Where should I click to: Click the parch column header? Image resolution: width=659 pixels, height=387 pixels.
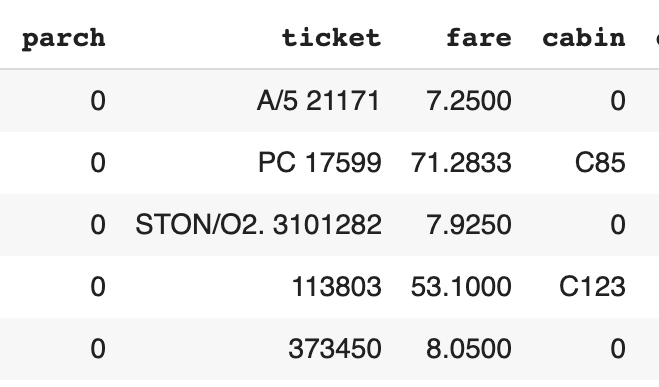pyautogui.click(x=63, y=39)
